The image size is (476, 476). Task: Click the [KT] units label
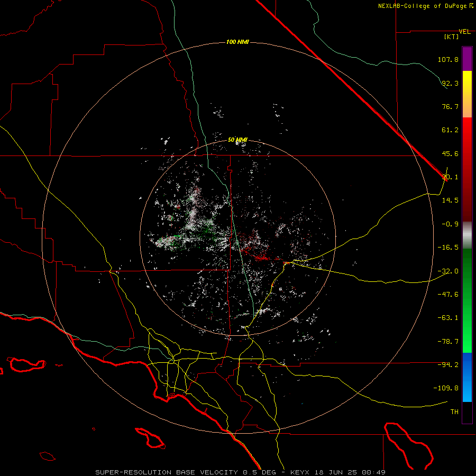[452, 37]
